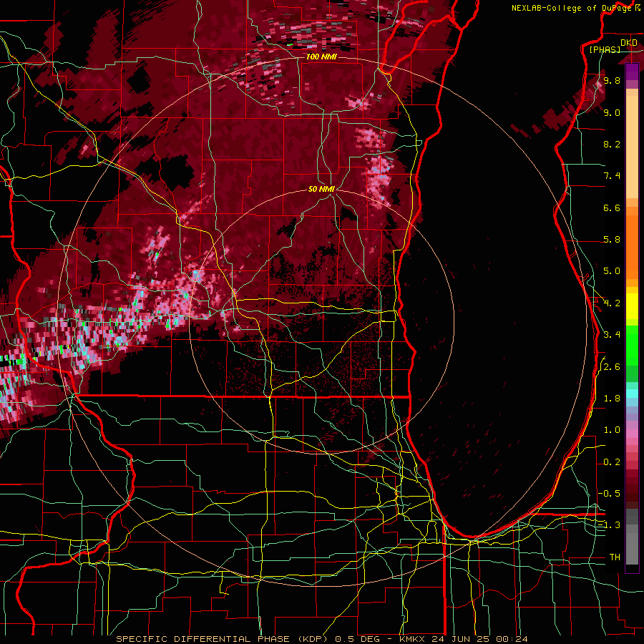Click the bright green color bar segment near 3.4

click(x=632, y=345)
